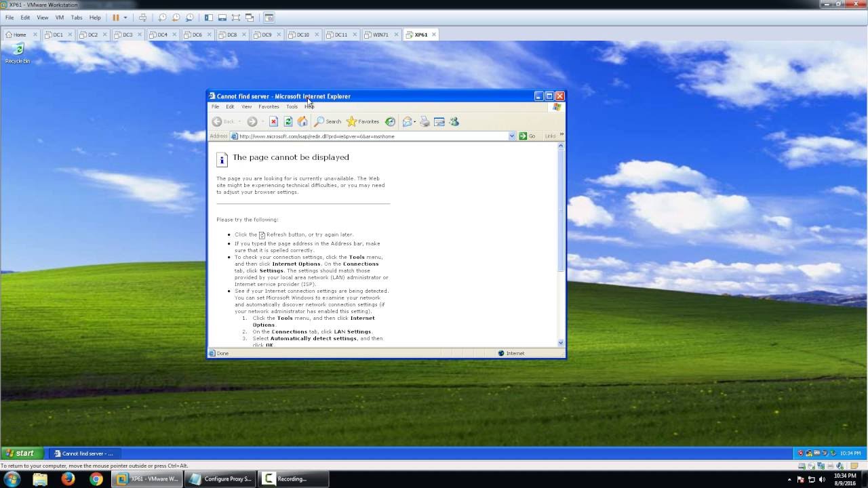Open Firefox from Windows taskbar

[68, 479]
